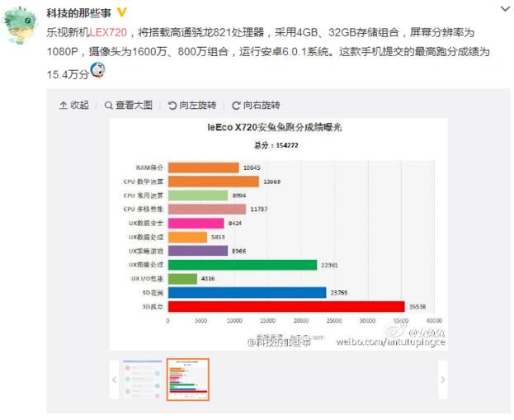Click the CPU bar valued 13669
The image size is (514, 420).
[214, 182]
